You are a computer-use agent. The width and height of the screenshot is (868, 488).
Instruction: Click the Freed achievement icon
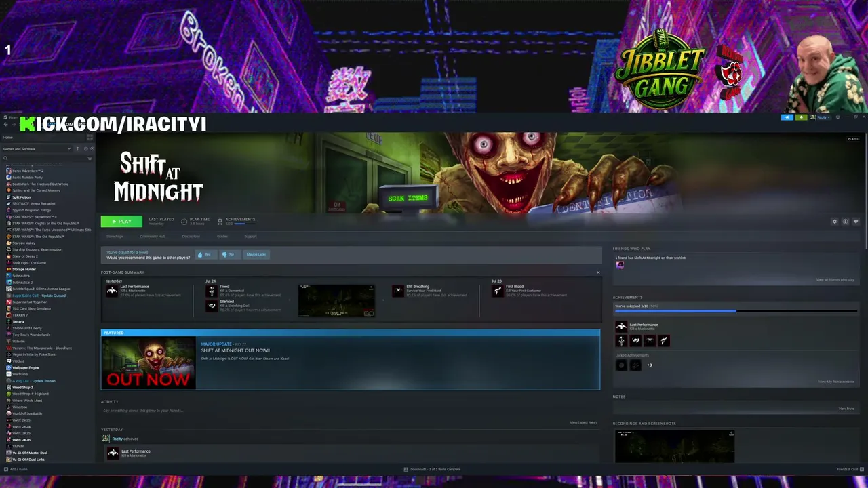point(212,291)
